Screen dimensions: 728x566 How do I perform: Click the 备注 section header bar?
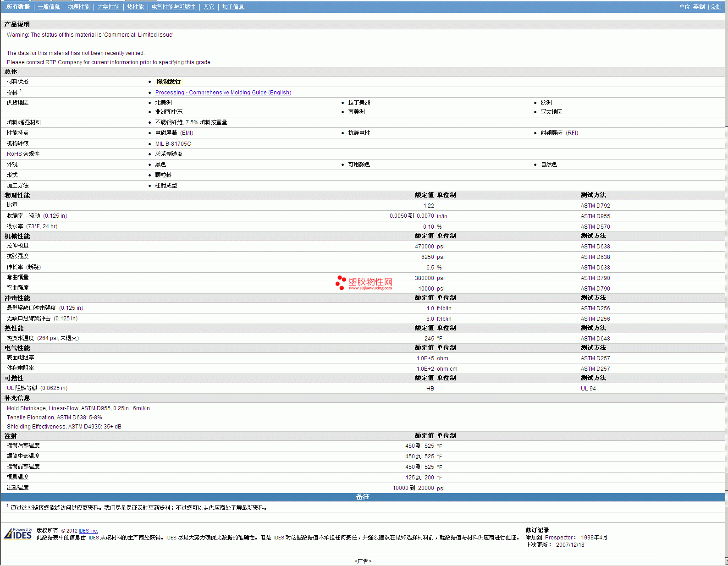click(x=363, y=497)
